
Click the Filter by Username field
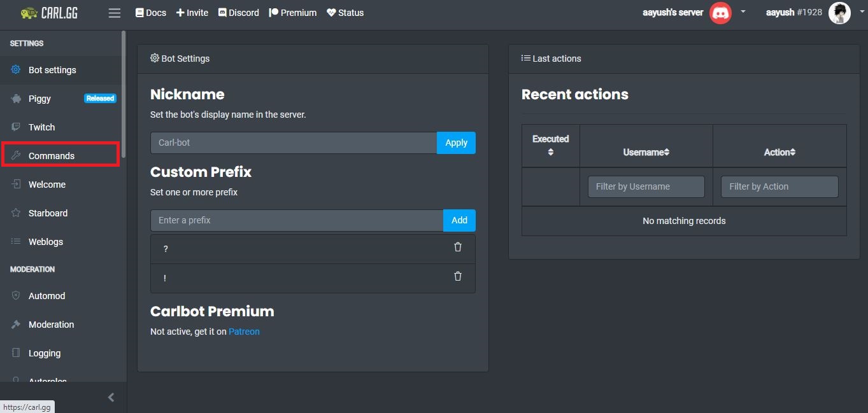[645, 186]
